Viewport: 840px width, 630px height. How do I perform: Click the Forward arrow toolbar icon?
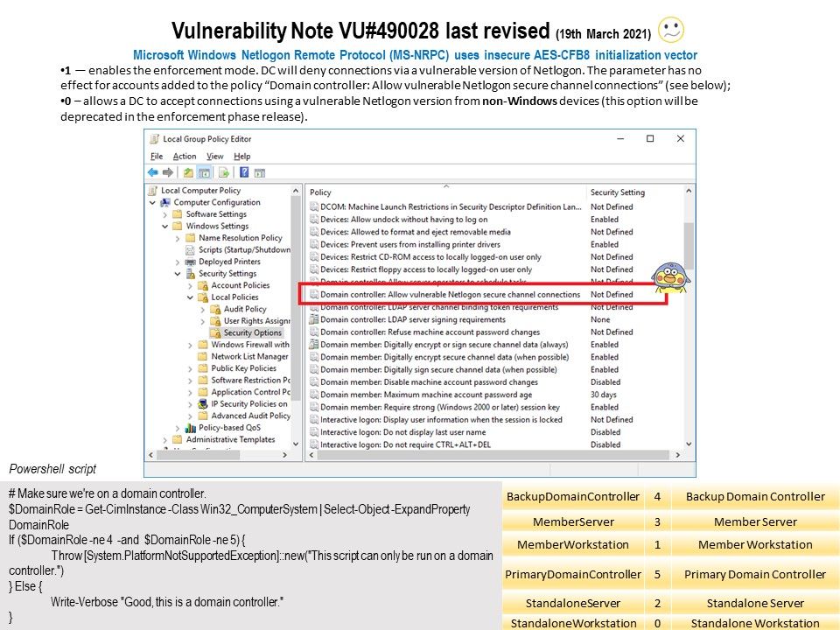click(168, 172)
